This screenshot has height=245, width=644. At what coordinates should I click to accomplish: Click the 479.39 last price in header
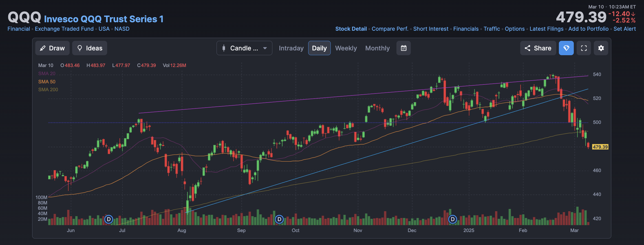[581, 17]
